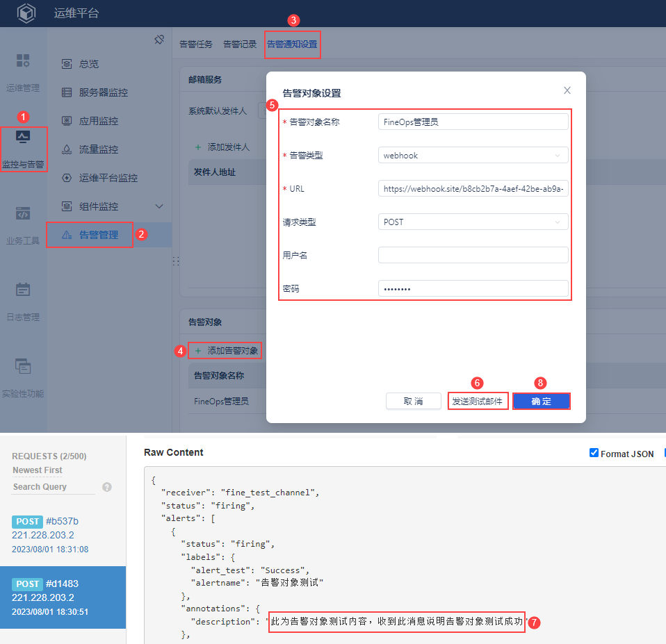Click the 运维平台监控 menu icon
Viewport: 666px width, 644px height.
pyautogui.click(x=67, y=178)
